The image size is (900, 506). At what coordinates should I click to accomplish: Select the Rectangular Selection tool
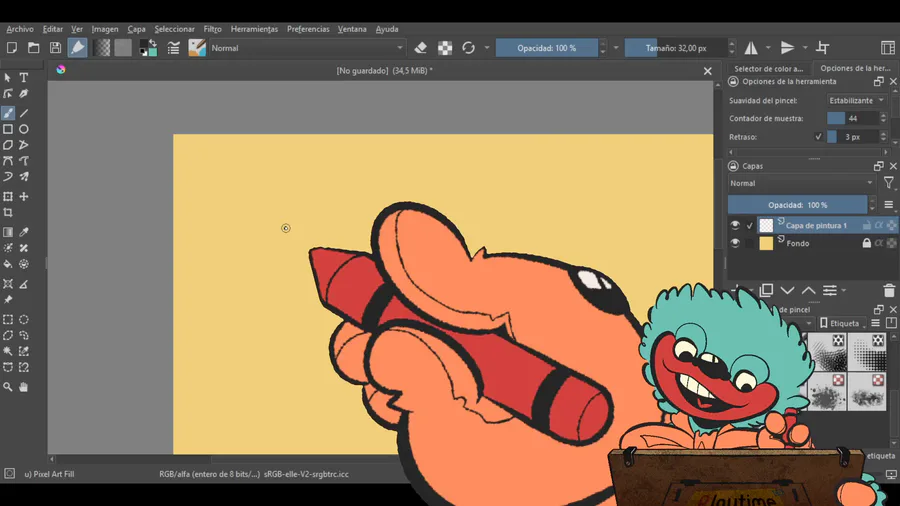8,320
